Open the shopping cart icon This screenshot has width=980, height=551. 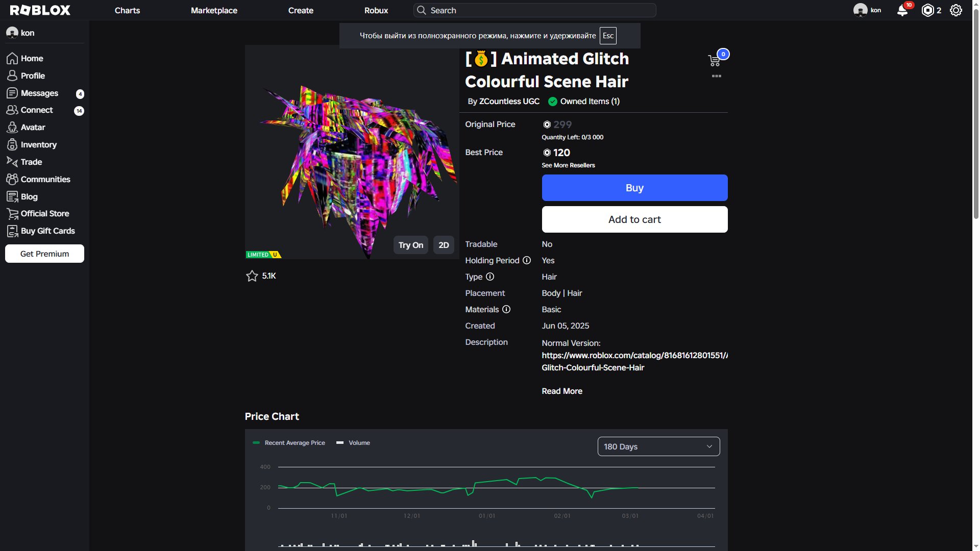coord(715,61)
